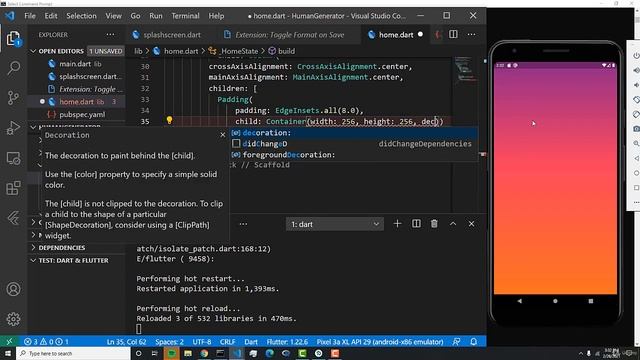
Task: Select Pixel 3a XL emulator device in status bar
Action: (x=380, y=342)
